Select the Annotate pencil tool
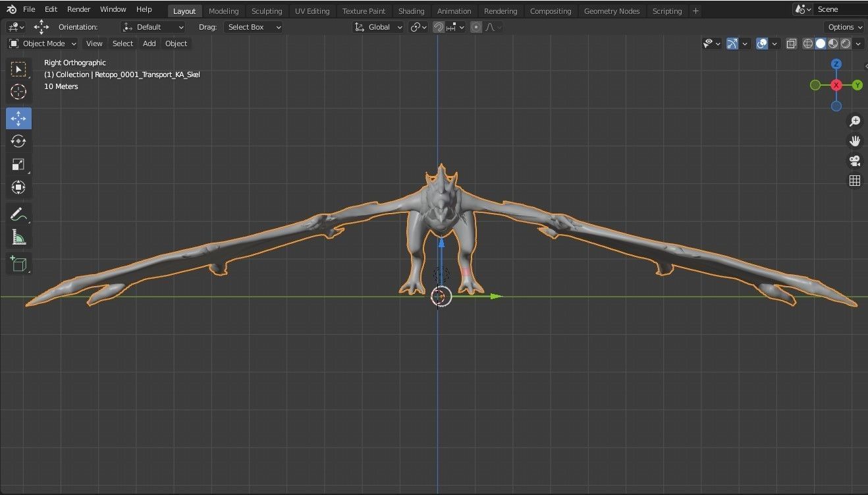 click(18, 214)
